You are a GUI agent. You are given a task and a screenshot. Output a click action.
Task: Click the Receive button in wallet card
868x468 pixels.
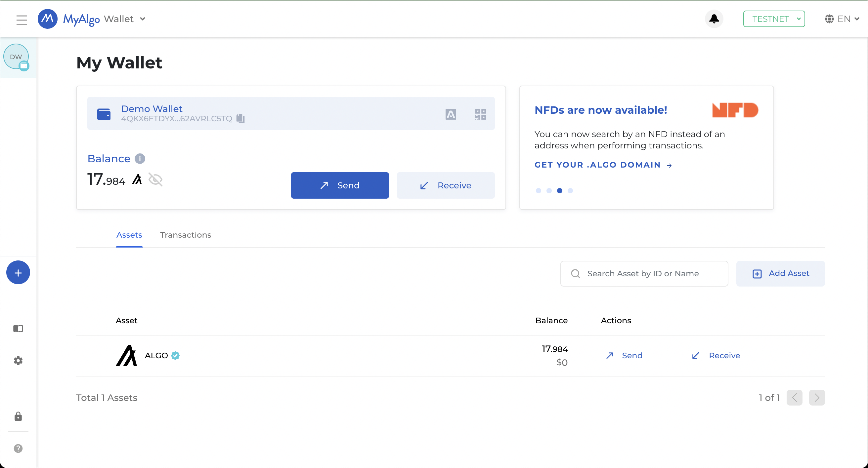click(446, 185)
